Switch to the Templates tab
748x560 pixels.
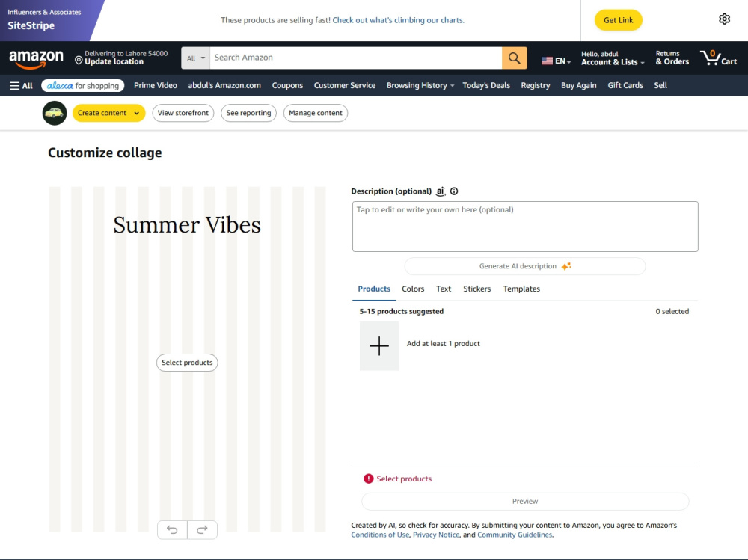(x=521, y=289)
